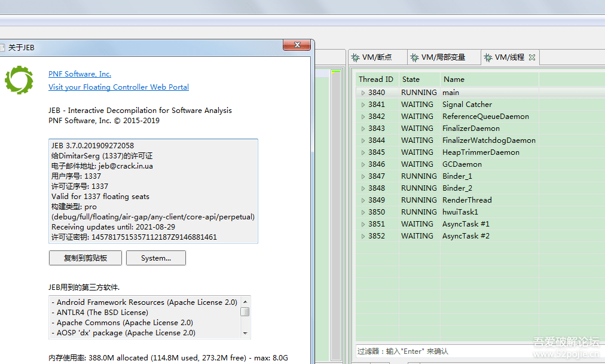Click the 许可证密钥 license key line
The image size is (605, 364).
134,237
